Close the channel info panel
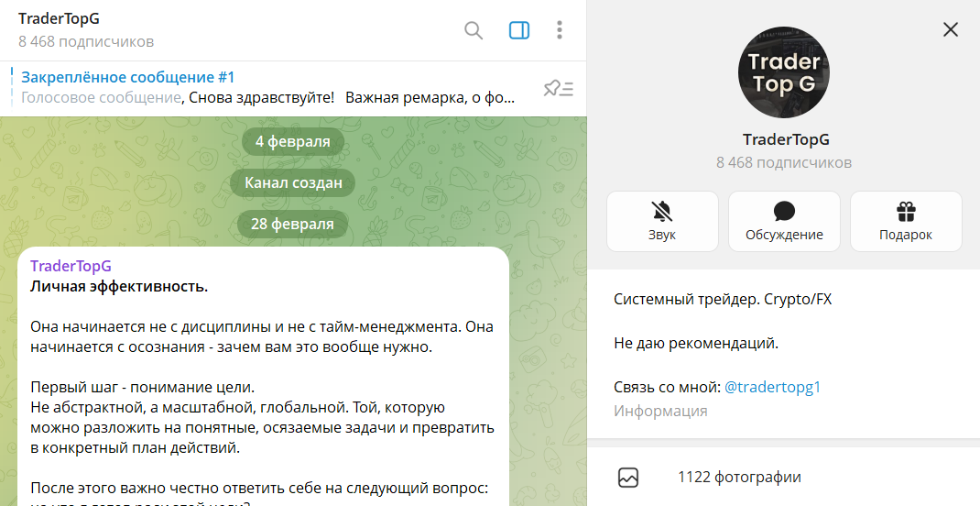980x506 pixels. tap(951, 29)
